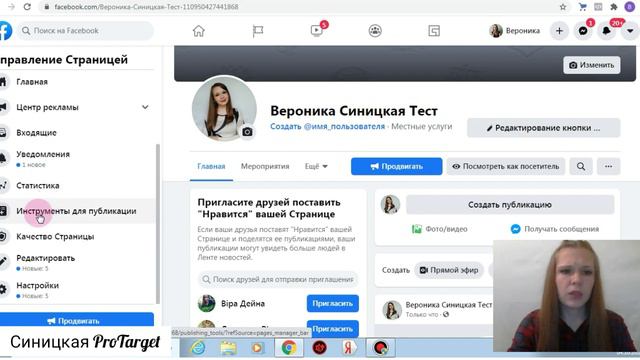Click the Создать публикацию box
Screen dimensions: 640x360
click(510, 204)
